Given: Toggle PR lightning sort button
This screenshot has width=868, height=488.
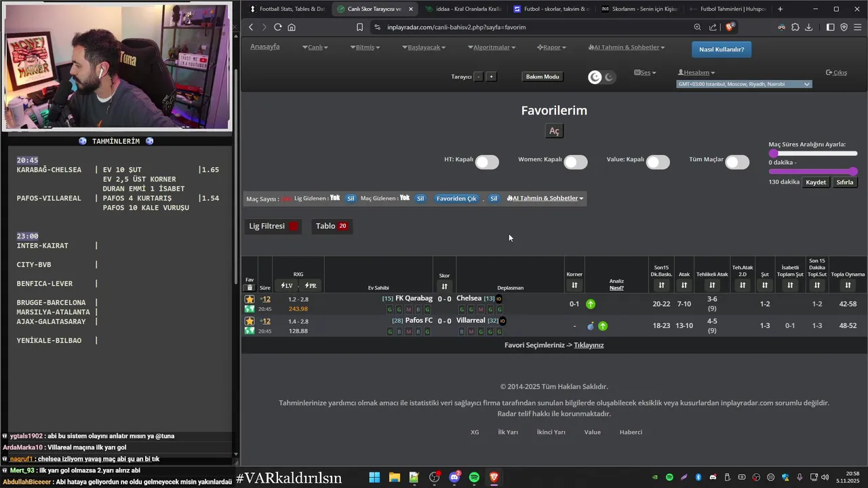Looking at the screenshot, I should [x=311, y=285].
